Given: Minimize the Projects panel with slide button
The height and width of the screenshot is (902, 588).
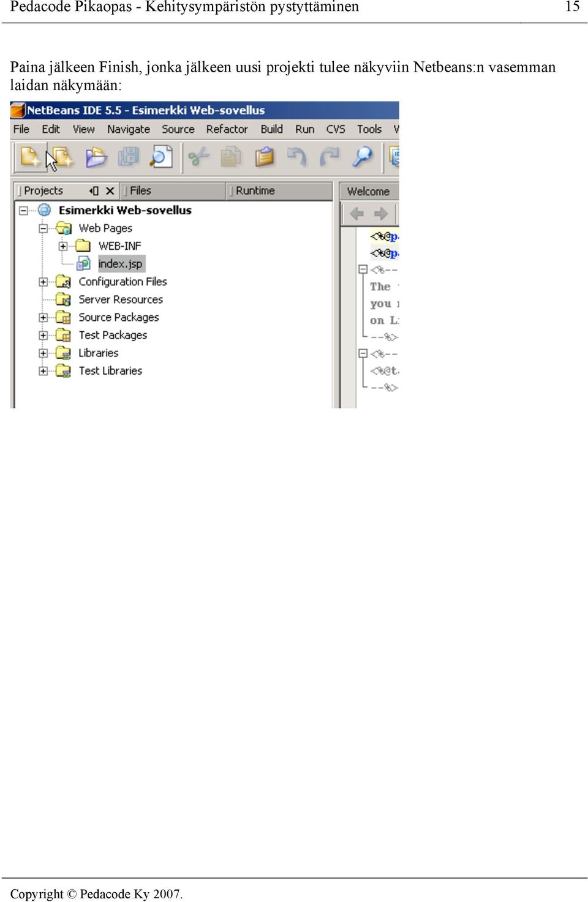Looking at the screenshot, I should click(x=94, y=191).
